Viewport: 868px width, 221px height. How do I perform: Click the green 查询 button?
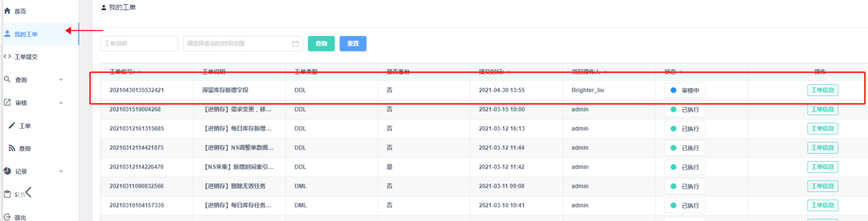point(321,43)
